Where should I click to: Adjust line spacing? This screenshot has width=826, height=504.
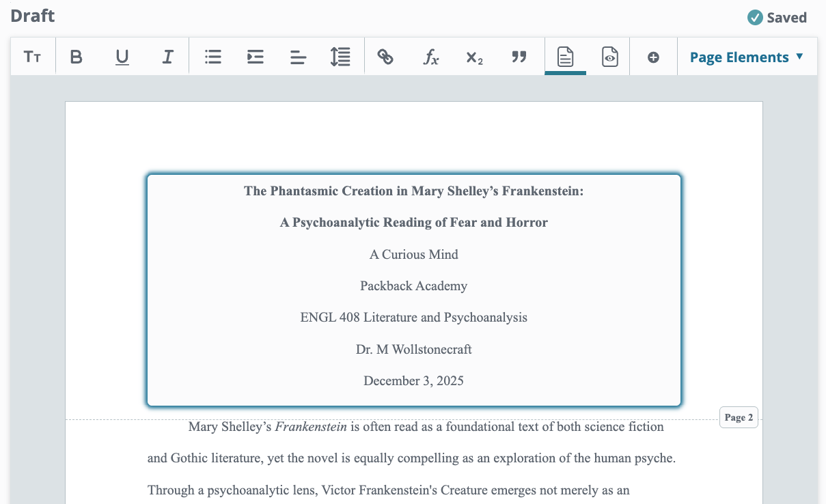click(340, 57)
